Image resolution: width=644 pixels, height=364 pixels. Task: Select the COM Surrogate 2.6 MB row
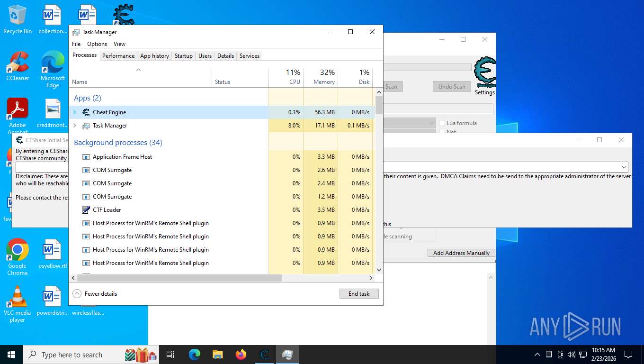point(222,170)
